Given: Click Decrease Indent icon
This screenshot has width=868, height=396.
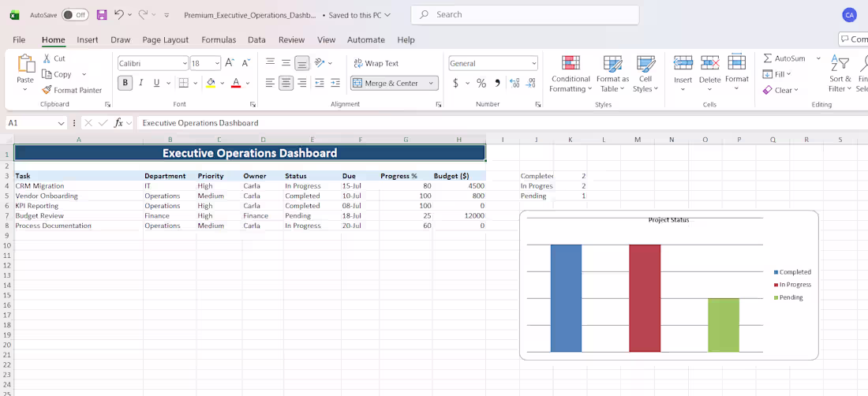Looking at the screenshot, I should click(320, 83).
